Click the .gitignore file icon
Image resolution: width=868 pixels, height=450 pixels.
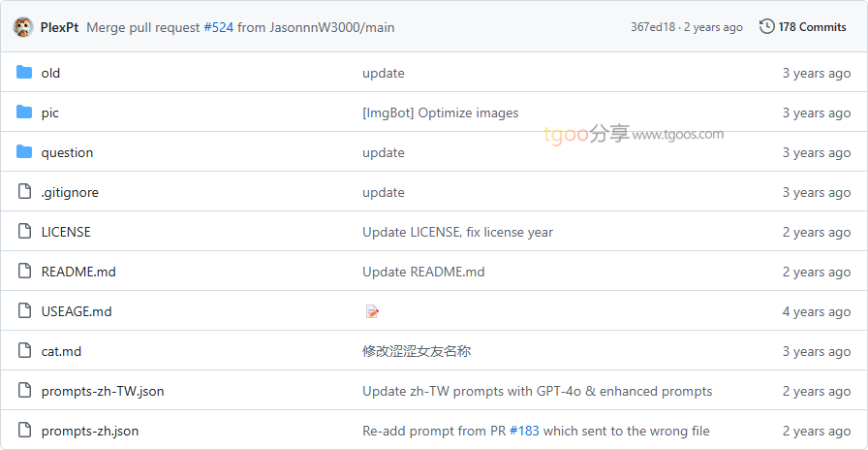tap(24, 192)
